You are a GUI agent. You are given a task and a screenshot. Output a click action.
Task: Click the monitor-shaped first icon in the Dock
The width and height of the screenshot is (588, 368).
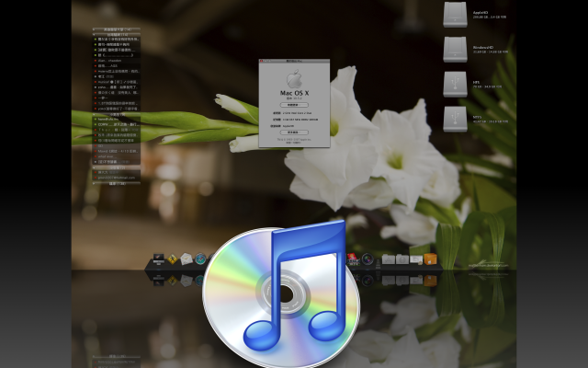click(x=158, y=259)
